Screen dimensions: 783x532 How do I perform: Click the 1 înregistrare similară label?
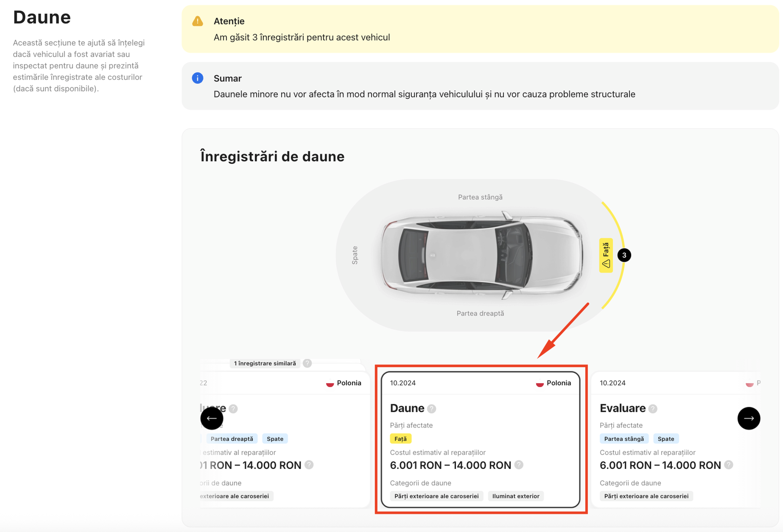pos(265,363)
